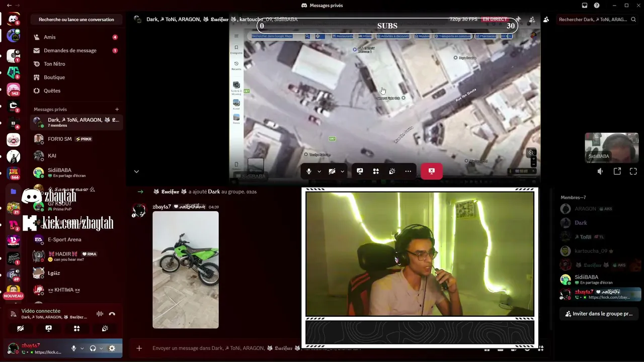Open soundboard in call controls bar
The height and width of the screenshot is (362, 644).
click(392, 171)
